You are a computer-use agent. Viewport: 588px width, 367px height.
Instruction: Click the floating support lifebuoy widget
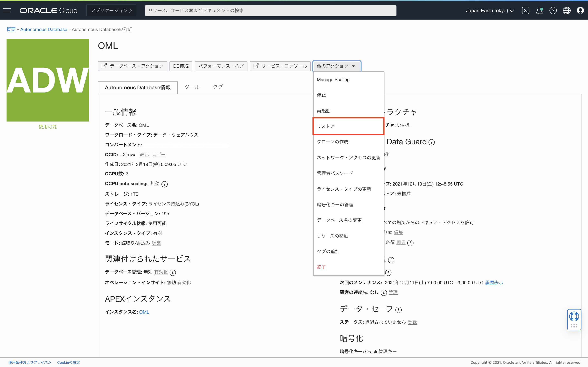pos(574,316)
